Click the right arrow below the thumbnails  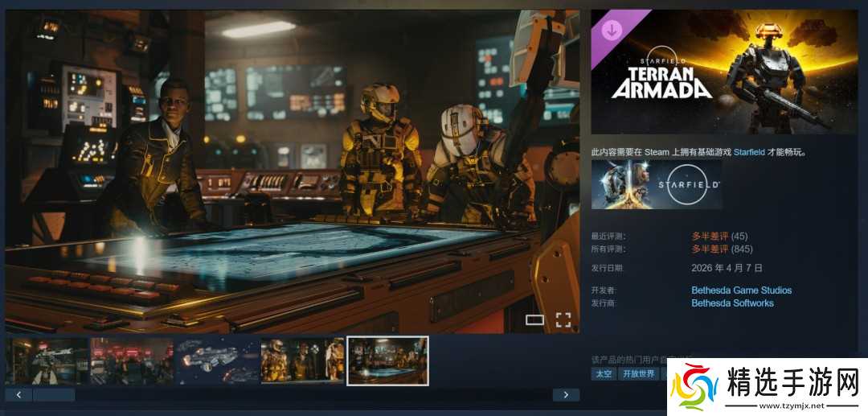[x=567, y=395]
